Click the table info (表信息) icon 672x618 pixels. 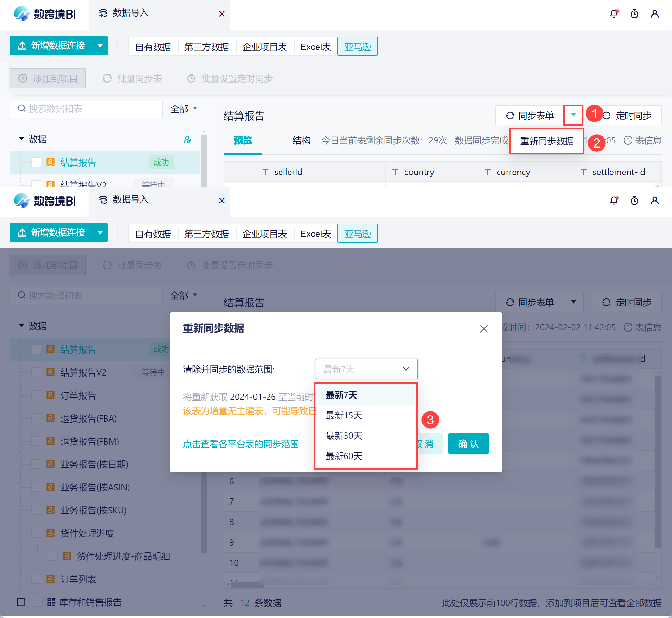(x=628, y=140)
